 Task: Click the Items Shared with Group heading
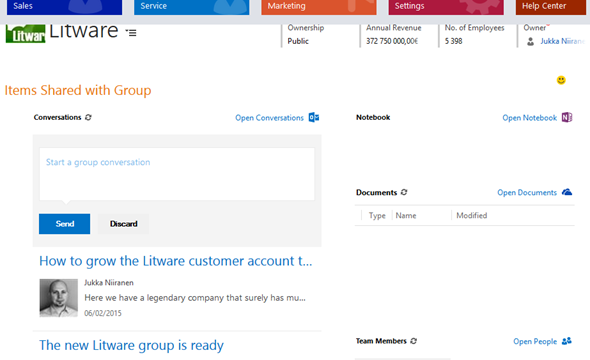tap(78, 90)
